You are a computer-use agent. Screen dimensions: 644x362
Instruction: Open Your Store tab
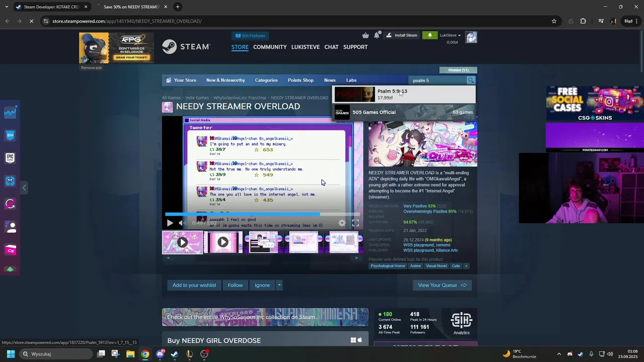pos(181,80)
